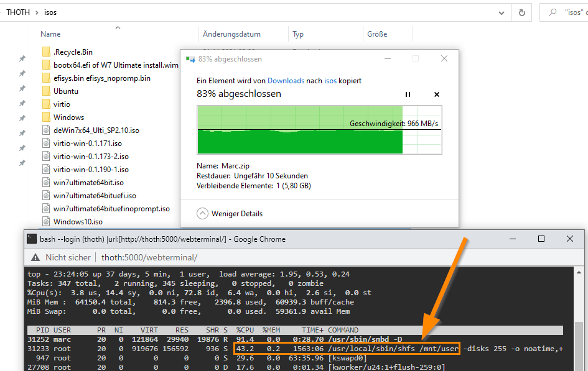
Task: Click the terminal icon in Chrome title bar
Action: (32, 239)
